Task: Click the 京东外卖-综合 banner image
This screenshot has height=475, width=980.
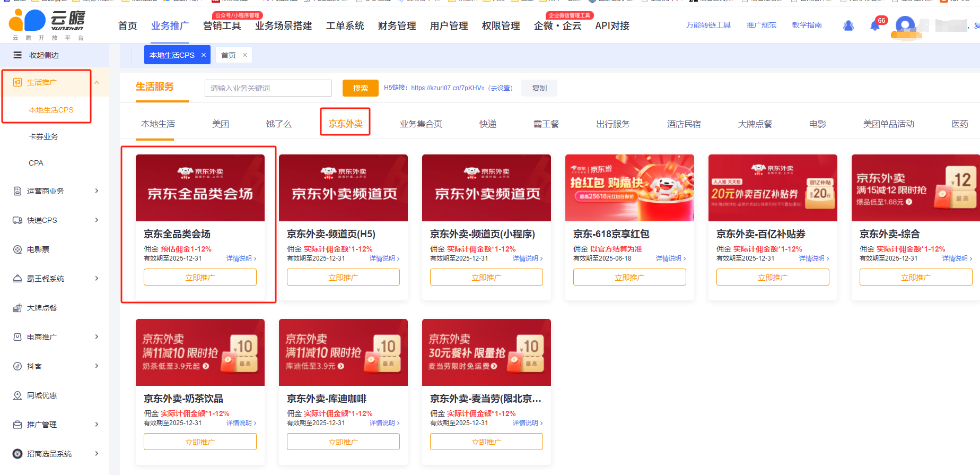Action: (916, 188)
